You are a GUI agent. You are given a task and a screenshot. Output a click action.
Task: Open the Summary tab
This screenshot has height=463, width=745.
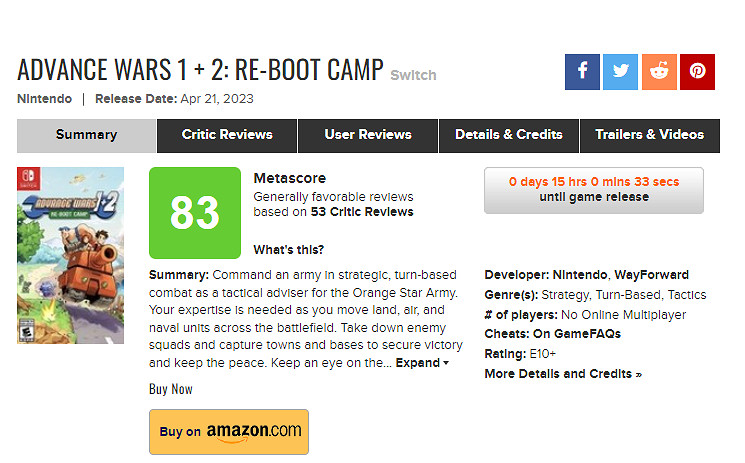tap(87, 135)
